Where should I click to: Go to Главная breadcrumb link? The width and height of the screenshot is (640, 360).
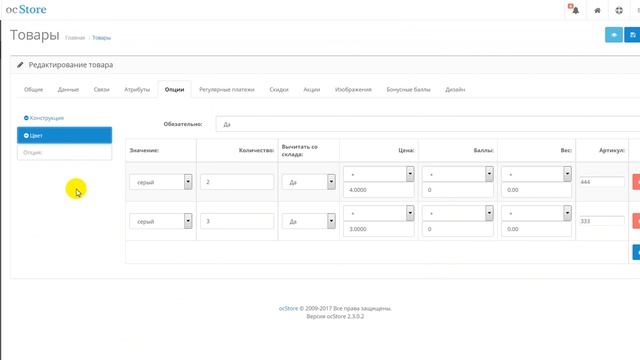click(75, 38)
